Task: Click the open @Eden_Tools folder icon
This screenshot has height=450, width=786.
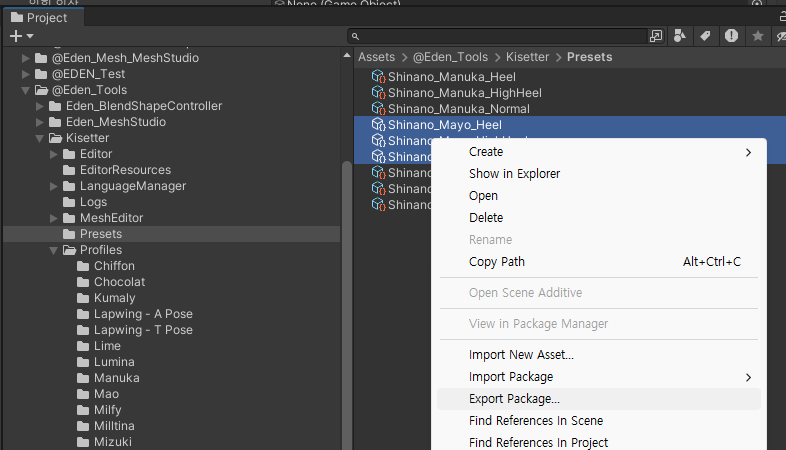Action: (x=41, y=90)
